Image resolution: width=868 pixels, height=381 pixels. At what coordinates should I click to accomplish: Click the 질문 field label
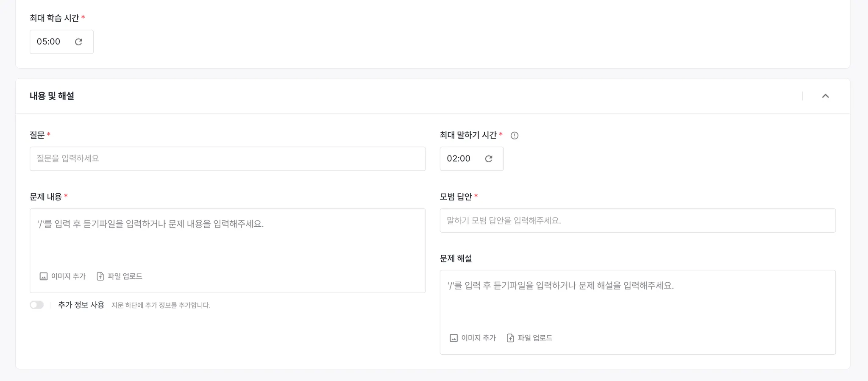[x=37, y=135]
